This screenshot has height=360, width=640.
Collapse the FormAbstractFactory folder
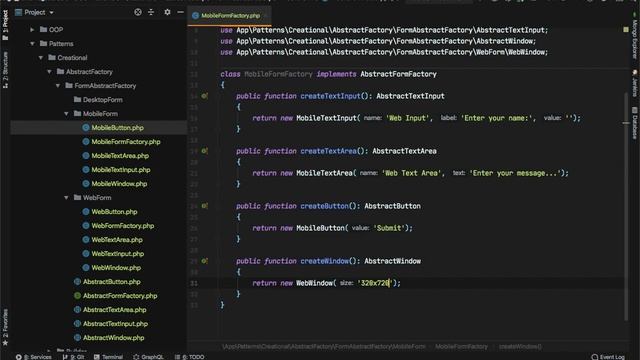coord(58,86)
